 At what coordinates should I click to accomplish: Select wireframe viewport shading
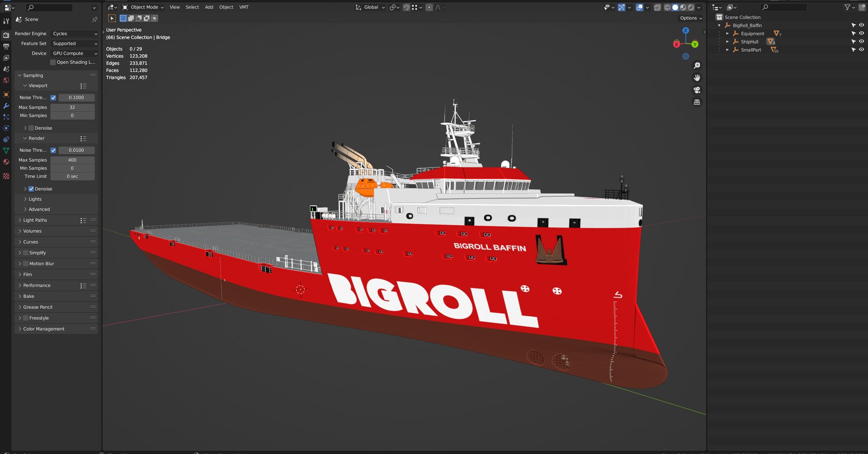click(667, 7)
